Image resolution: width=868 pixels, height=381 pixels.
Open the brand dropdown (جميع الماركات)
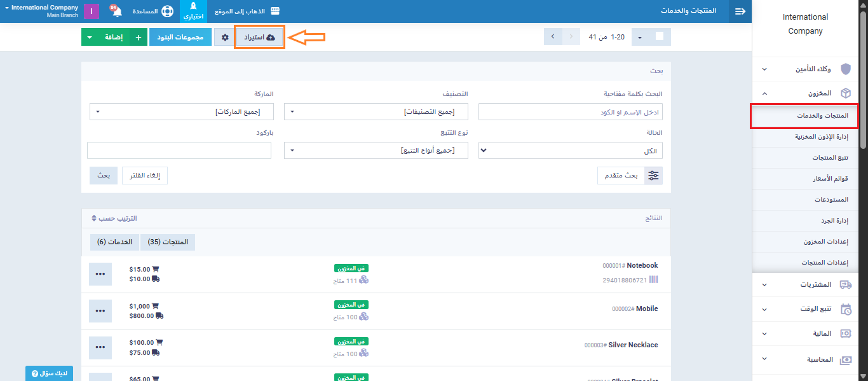[x=181, y=112]
